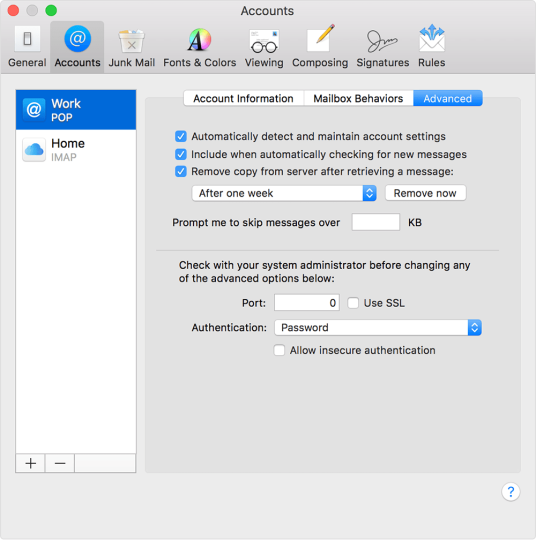536x540 pixels.
Task: Toggle include when automatically checking for new messages
Action: (181, 154)
